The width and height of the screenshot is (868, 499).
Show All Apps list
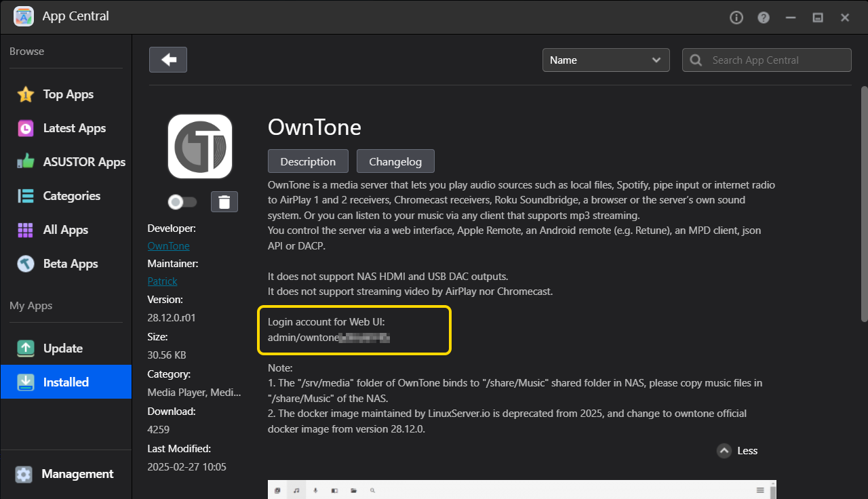click(x=66, y=230)
